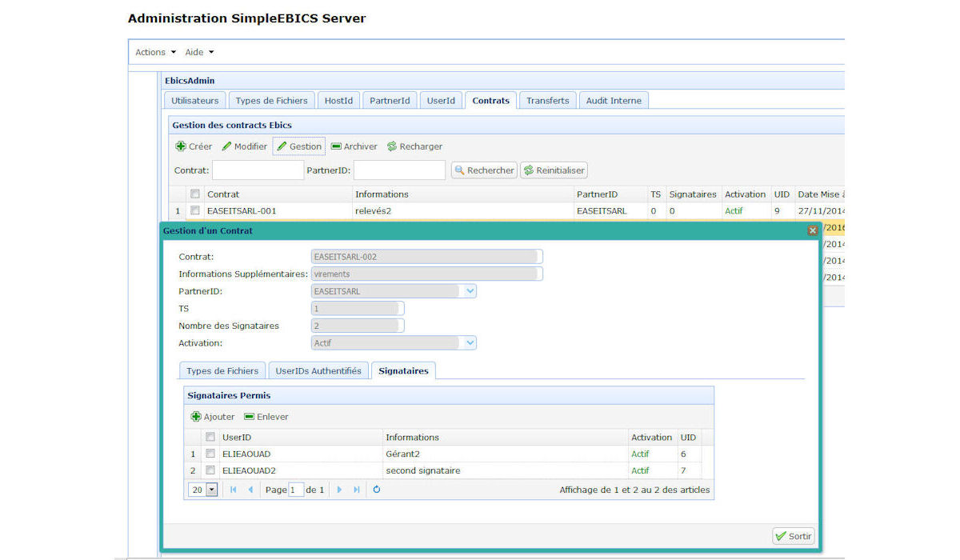
Task: Close the Gestion d'un Contrat dialog
Action: (812, 230)
